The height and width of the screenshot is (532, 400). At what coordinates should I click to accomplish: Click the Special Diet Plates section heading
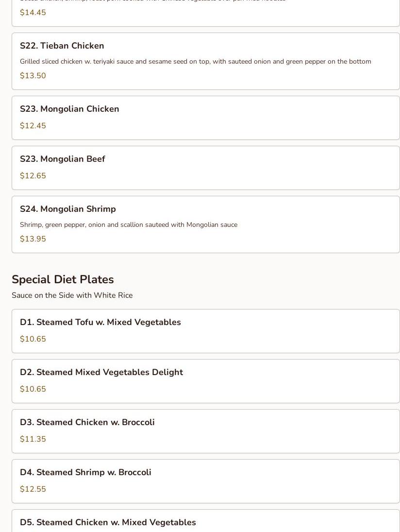click(63, 279)
